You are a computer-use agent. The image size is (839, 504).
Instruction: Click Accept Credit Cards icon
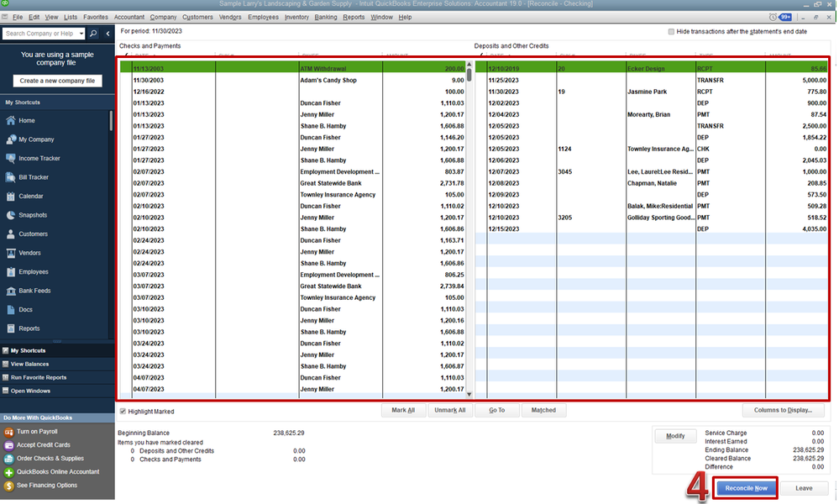click(8, 445)
